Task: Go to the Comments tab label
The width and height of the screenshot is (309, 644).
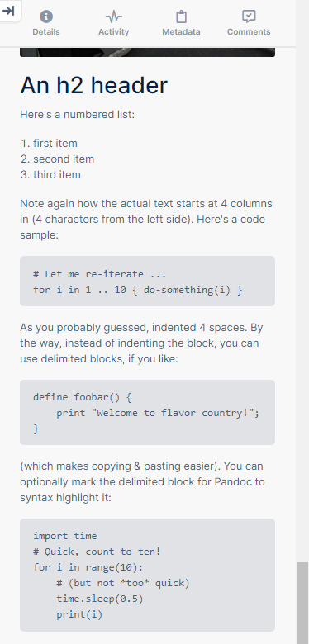Action: (x=249, y=32)
